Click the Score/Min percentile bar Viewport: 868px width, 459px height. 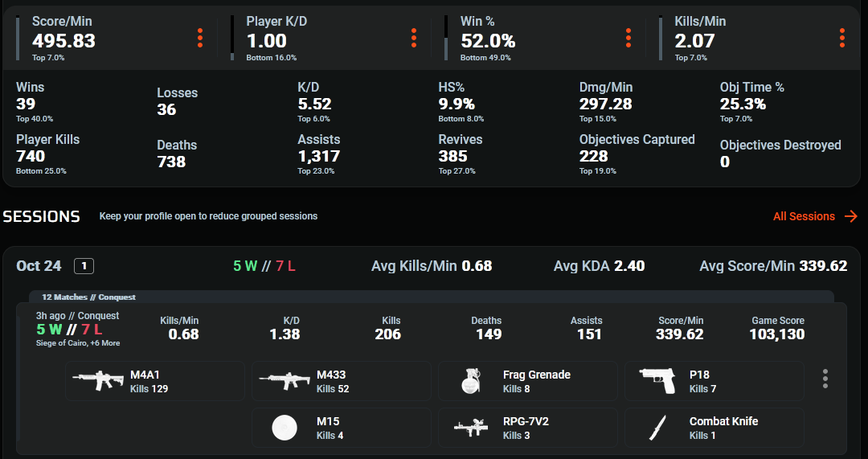tap(18, 38)
